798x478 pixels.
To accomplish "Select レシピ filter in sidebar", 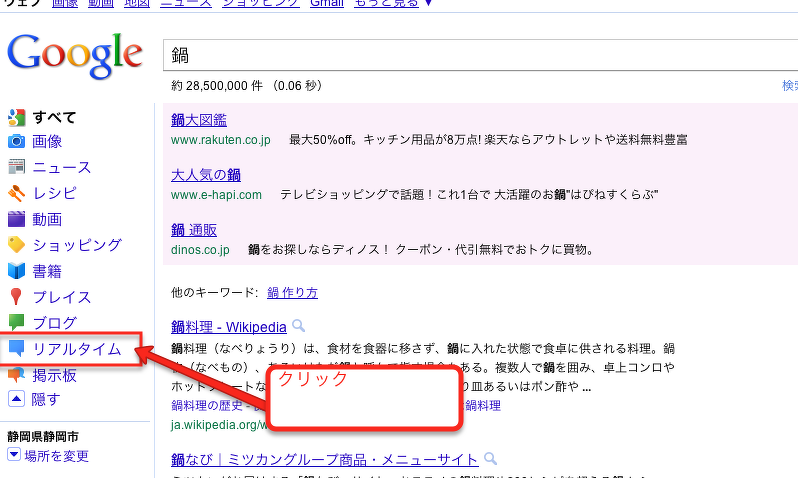I will (54, 193).
